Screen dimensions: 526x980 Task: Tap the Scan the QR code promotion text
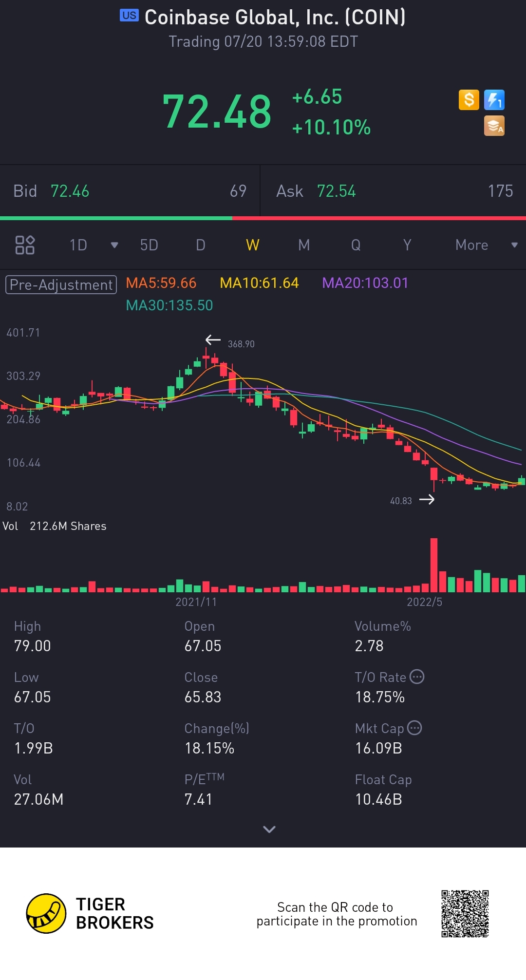coord(337,914)
